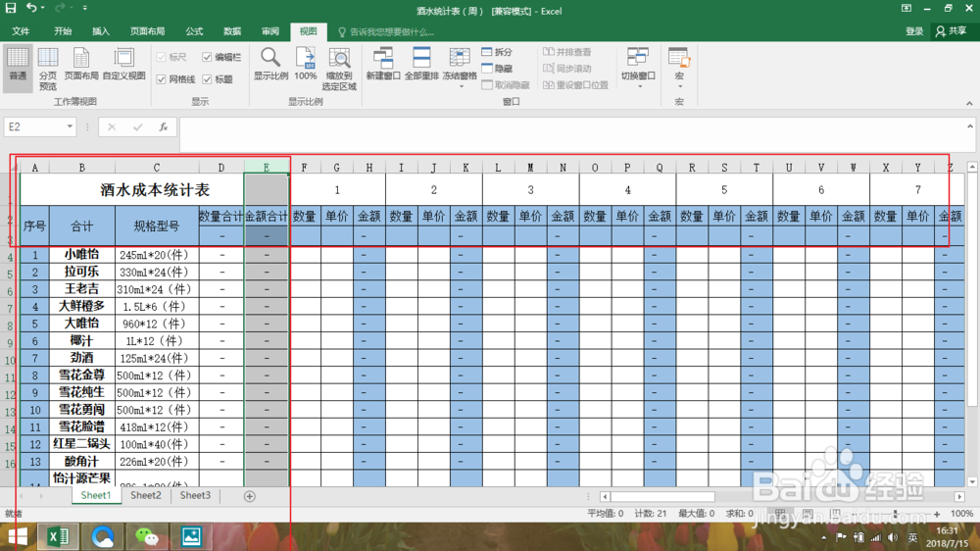Expand the Freeze Panes (冻结窗格) dropdown
Image resolution: width=980 pixels, height=551 pixels.
(461, 86)
